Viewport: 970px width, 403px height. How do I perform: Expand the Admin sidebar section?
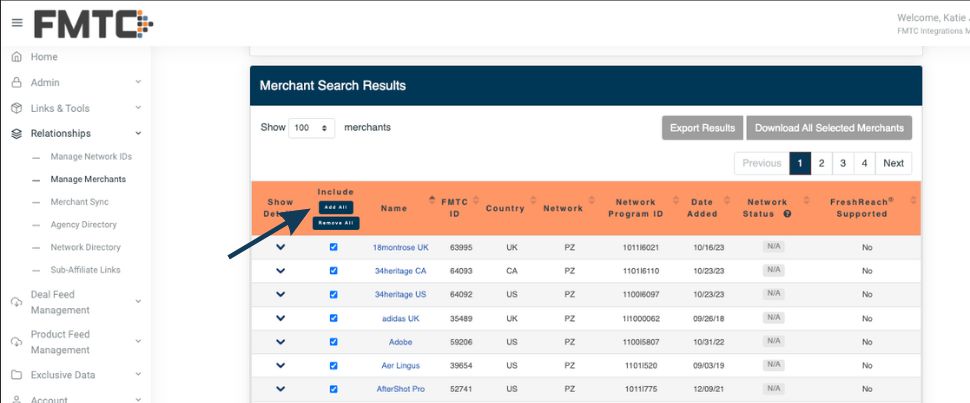(138, 83)
